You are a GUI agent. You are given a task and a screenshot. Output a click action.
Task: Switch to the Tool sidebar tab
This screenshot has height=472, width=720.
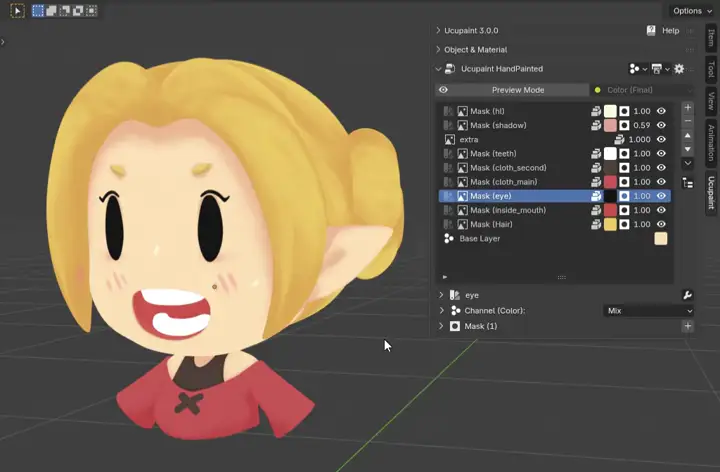(712, 69)
